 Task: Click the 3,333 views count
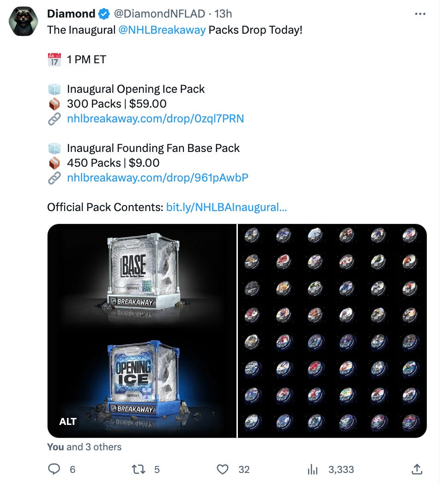pyautogui.click(x=341, y=470)
